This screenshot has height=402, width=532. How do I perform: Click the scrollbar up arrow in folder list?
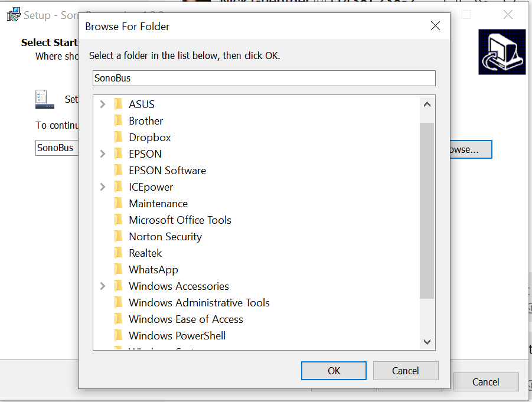427,104
